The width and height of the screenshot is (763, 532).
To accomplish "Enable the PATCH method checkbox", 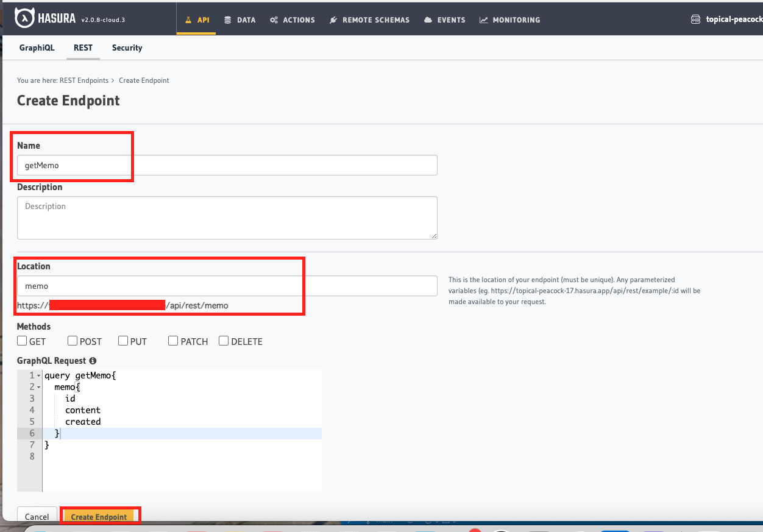I will (x=173, y=341).
